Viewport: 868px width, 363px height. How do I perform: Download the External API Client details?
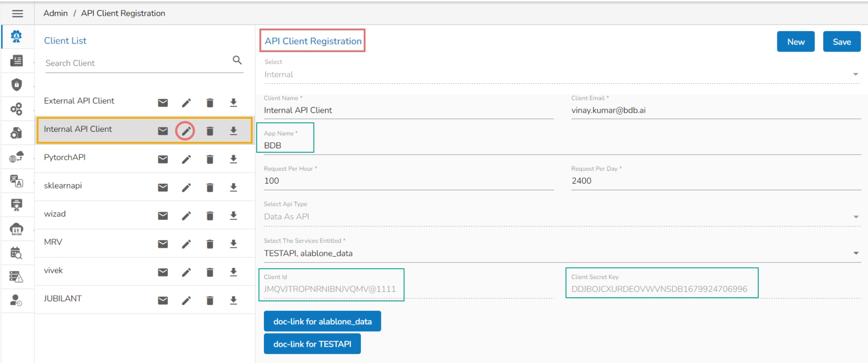234,103
